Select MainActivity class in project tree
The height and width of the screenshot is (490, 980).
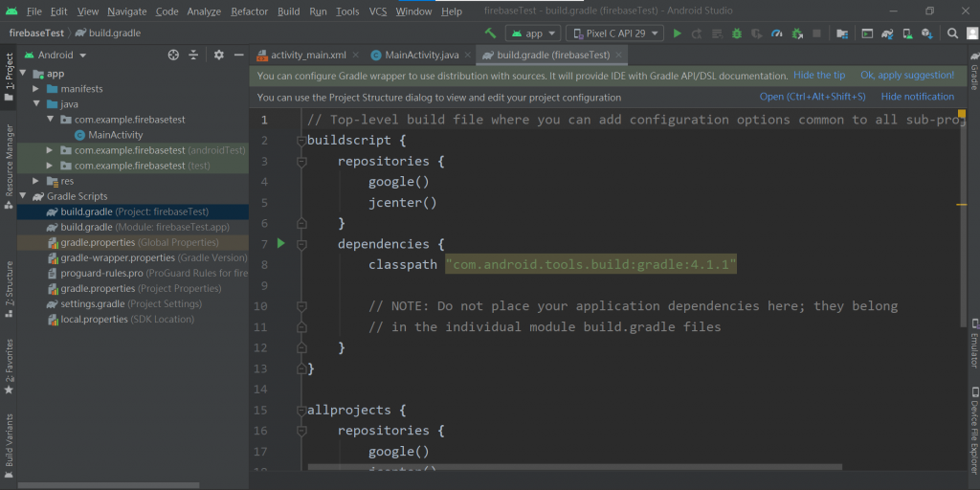tap(116, 135)
